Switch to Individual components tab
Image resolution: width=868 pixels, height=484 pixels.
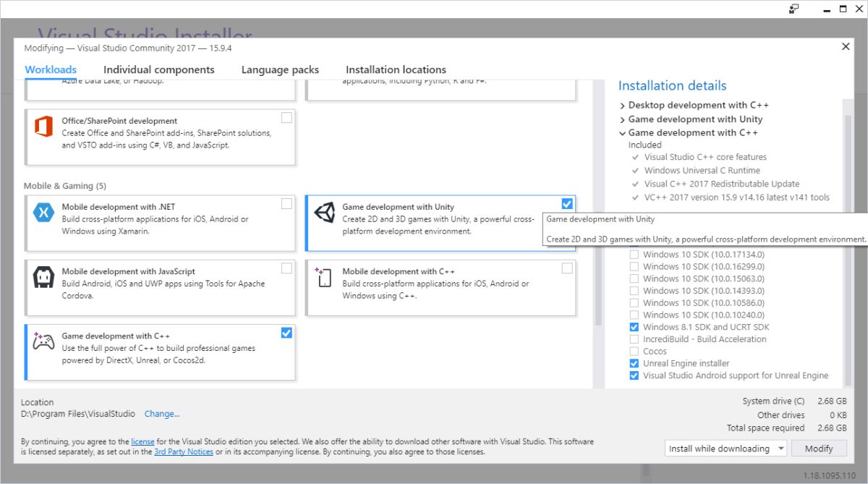pos(159,69)
